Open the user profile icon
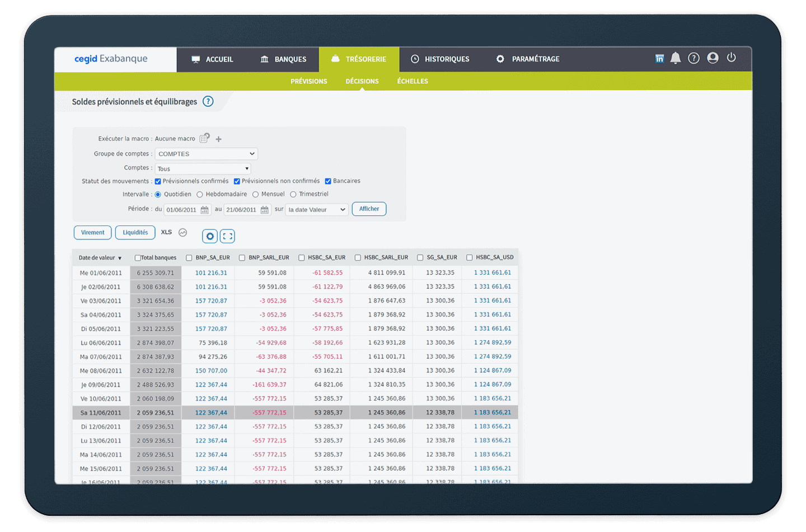Viewport: 806px width, 532px height. pyautogui.click(x=713, y=58)
